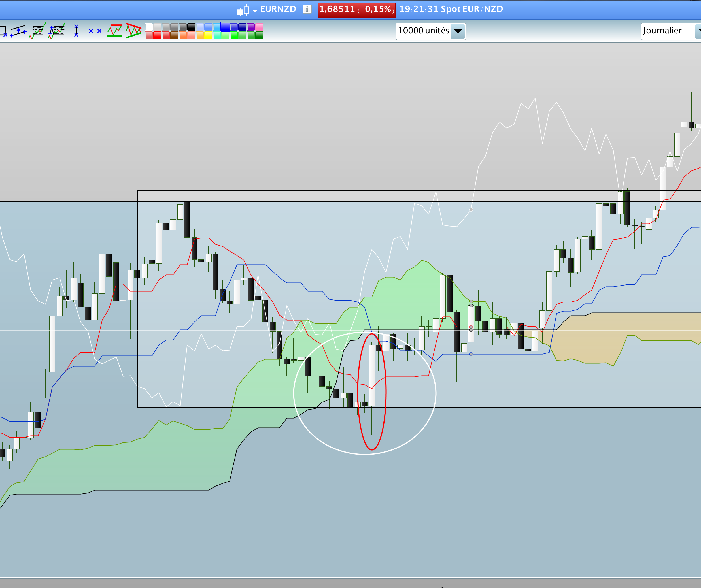Pick the pink color swatch at the end of the top row
The image size is (701, 588).
pos(259,27)
